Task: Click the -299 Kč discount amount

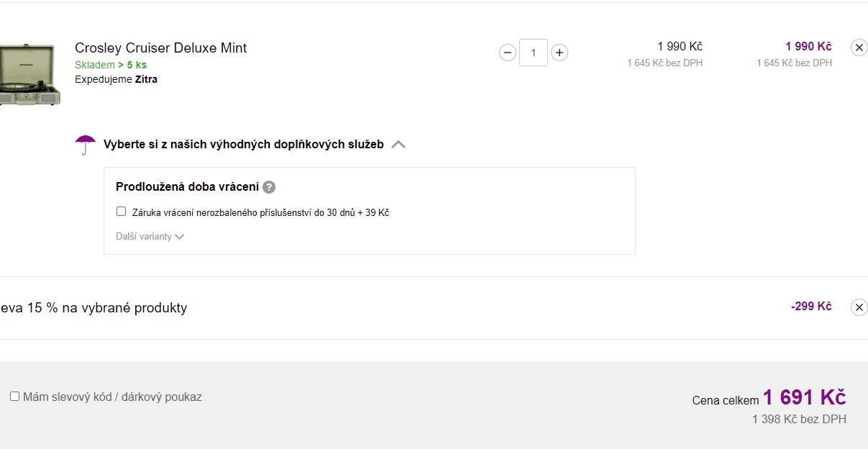Action: click(811, 307)
